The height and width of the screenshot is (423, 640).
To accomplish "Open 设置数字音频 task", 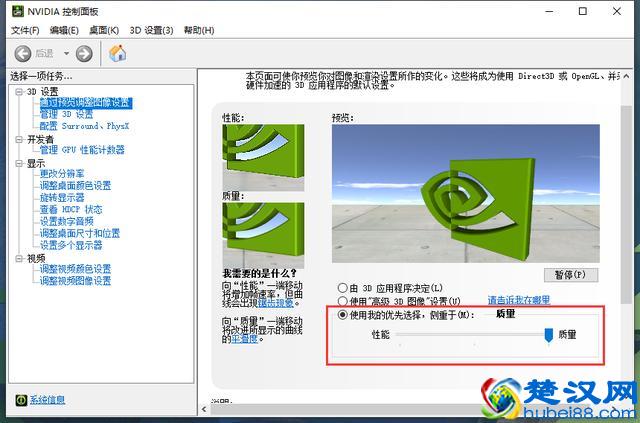I will click(66, 221).
